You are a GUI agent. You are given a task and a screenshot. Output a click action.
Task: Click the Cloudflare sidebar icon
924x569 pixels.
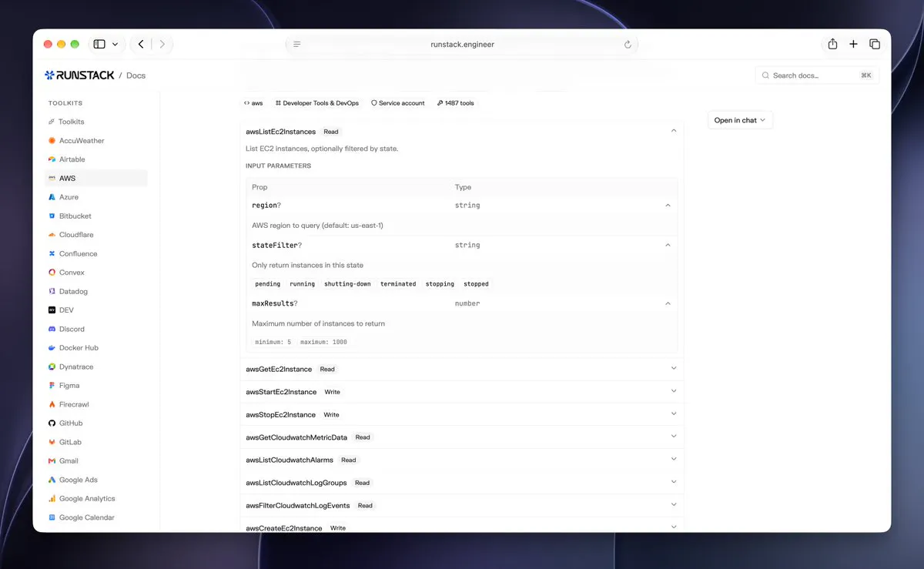[52, 235]
